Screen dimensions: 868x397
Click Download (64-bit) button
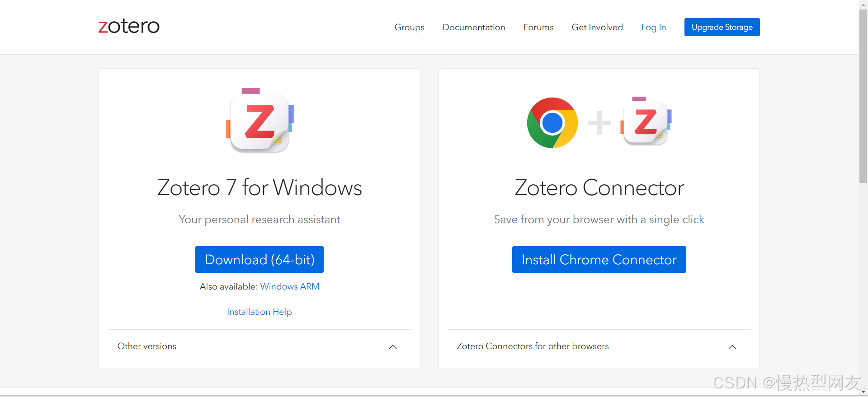(259, 259)
